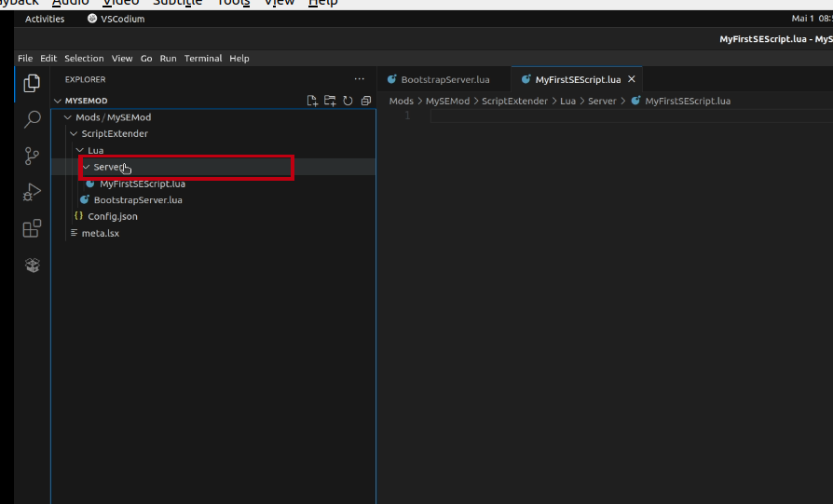Click the Activities button in top bar
This screenshot has height=504, width=833.
pos(45,19)
